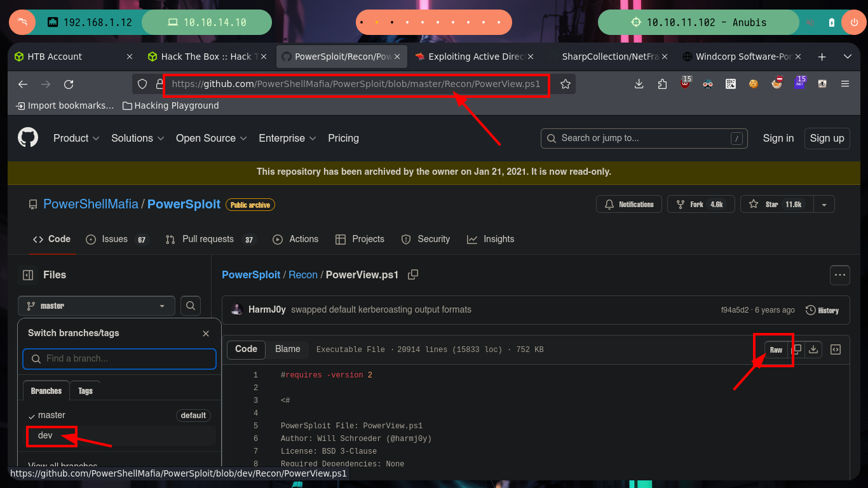
Task: Switch file view to Code
Action: 246,349
